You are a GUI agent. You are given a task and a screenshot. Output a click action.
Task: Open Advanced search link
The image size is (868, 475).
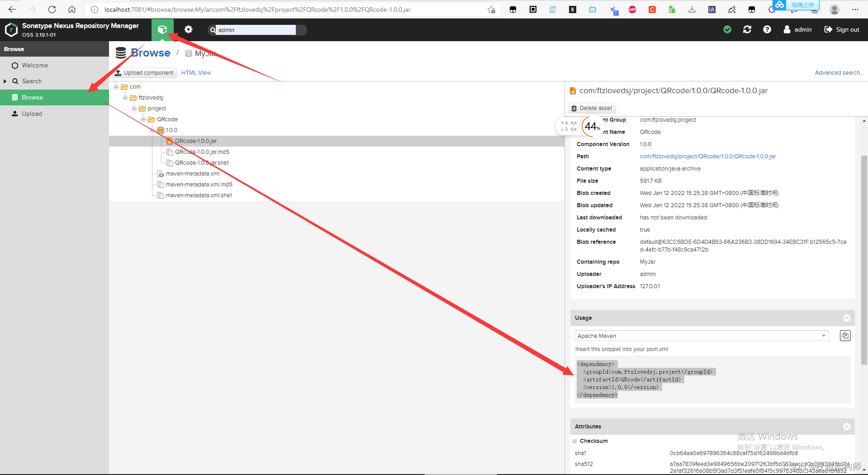pos(839,73)
